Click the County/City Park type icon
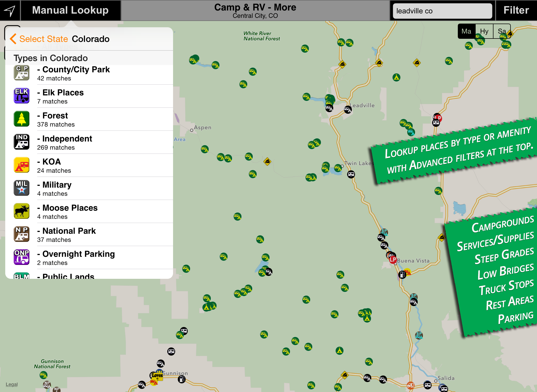 pos(22,73)
